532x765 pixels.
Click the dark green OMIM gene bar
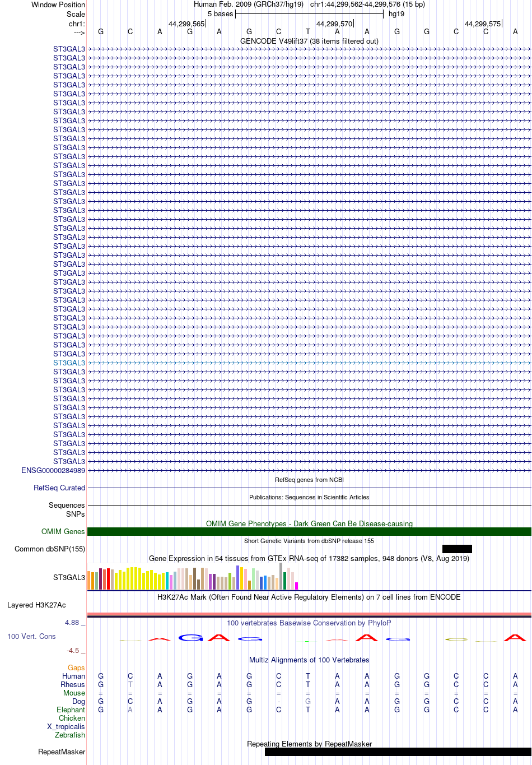tap(309, 531)
